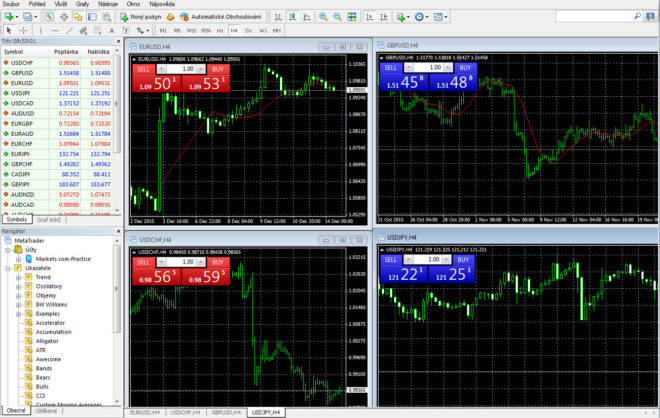Collapse the Ukazatele tree node
The image size is (660, 418).
pos(8,268)
